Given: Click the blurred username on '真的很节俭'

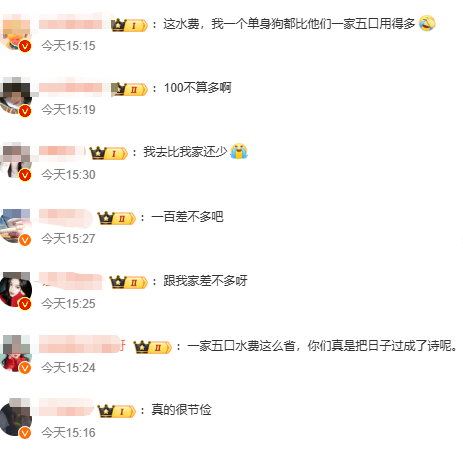Looking at the screenshot, I should (x=67, y=407).
